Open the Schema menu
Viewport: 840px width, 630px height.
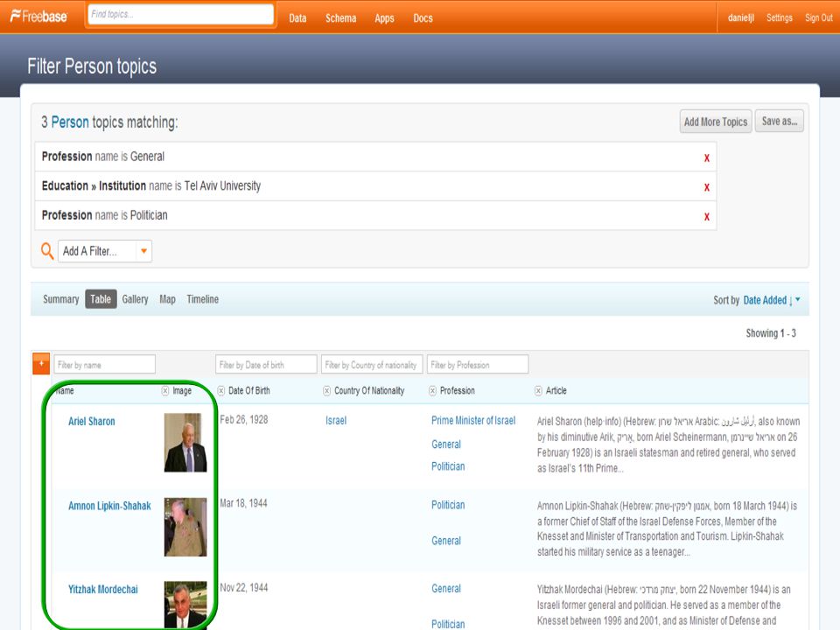[x=340, y=18]
